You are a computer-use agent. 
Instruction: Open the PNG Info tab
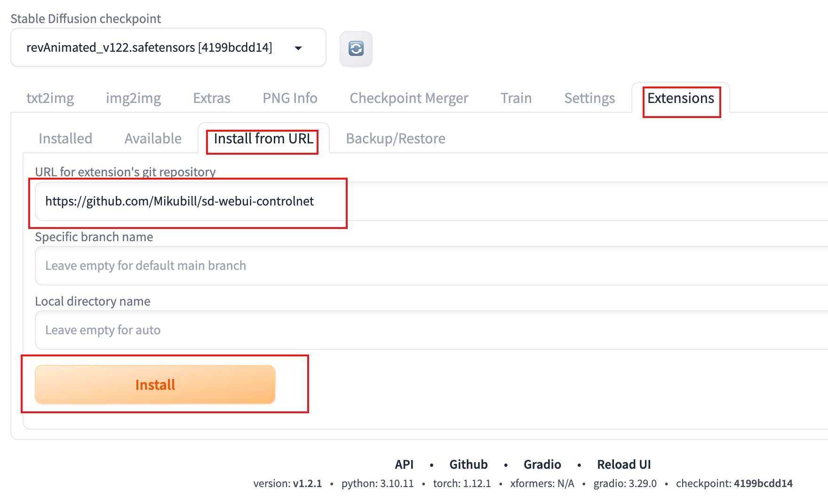tap(290, 98)
